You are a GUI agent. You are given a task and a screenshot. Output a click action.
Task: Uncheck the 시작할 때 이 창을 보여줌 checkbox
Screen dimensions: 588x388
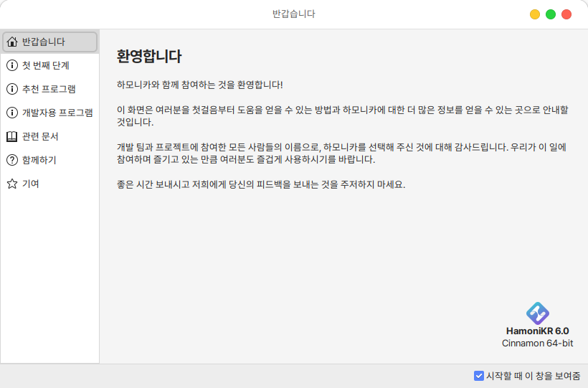coord(479,376)
